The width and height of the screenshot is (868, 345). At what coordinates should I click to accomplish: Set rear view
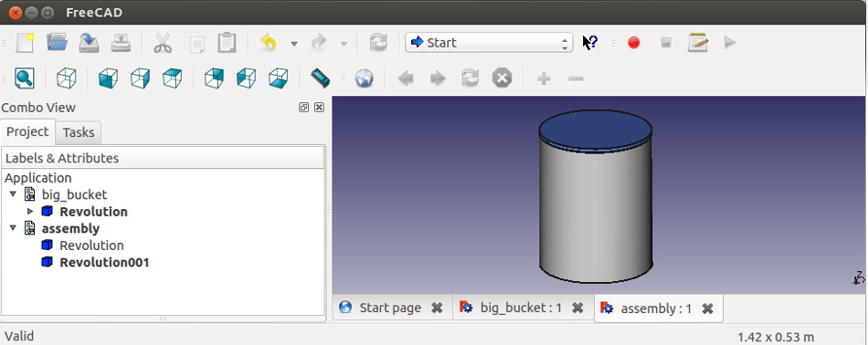[214, 78]
